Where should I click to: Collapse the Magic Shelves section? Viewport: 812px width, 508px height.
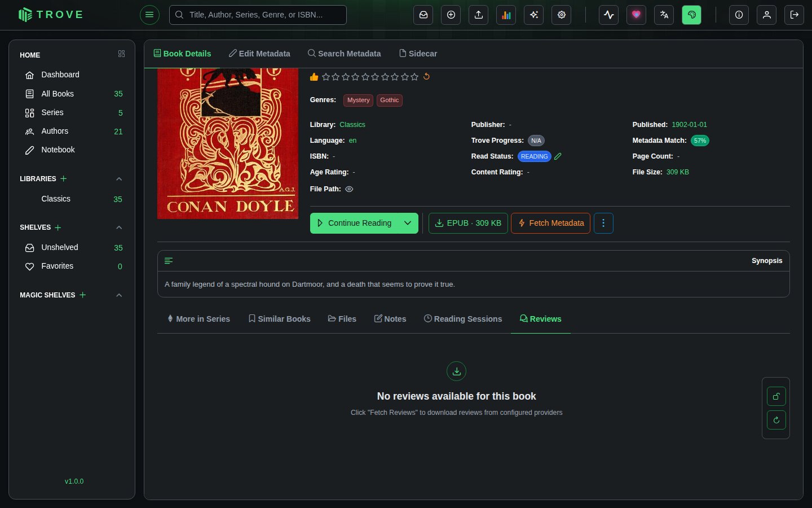119,295
